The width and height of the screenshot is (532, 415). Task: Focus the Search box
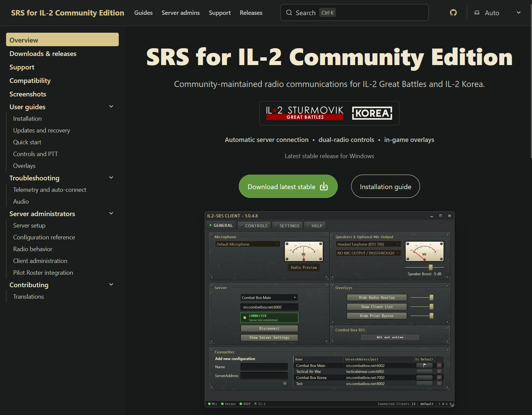[355, 13]
